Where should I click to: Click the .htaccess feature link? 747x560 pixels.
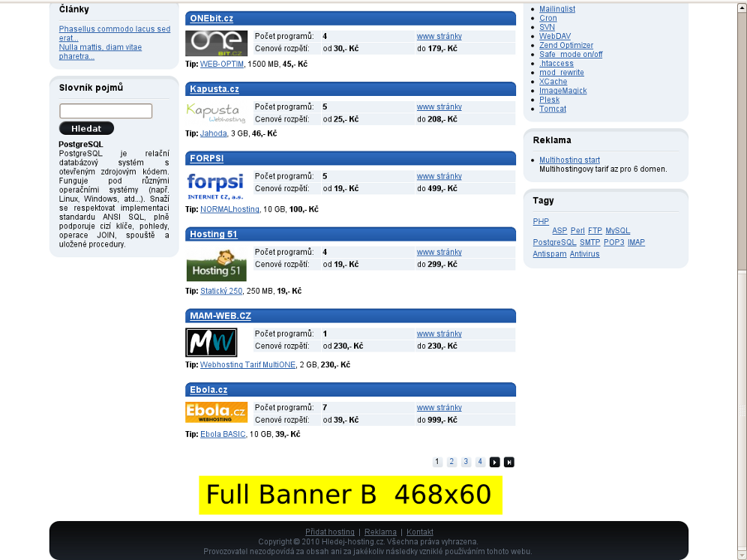click(x=556, y=63)
